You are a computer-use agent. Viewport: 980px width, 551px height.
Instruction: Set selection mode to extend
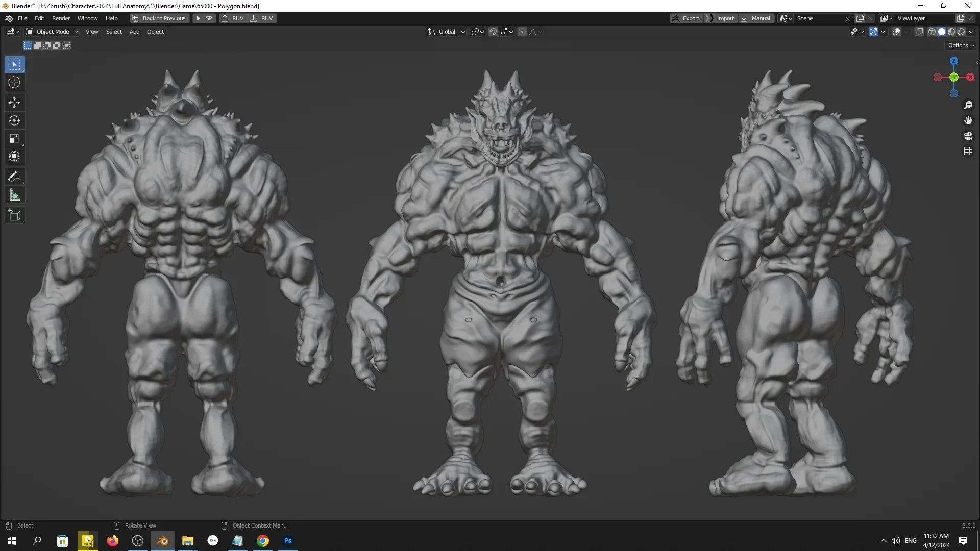coord(37,45)
